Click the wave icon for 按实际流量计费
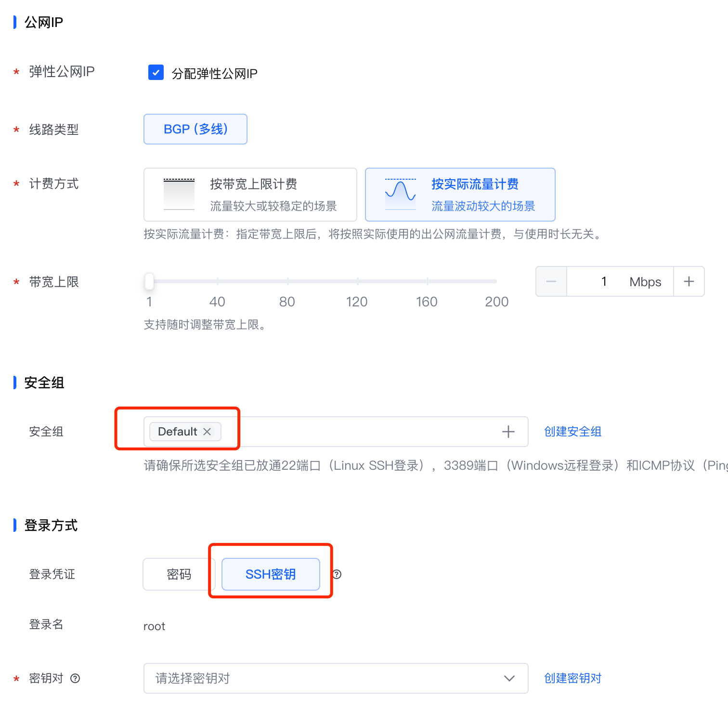 click(401, 194)
